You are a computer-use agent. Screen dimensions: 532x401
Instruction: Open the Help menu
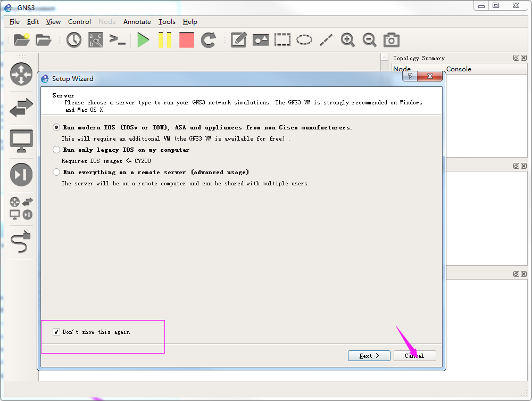point(190,22)
